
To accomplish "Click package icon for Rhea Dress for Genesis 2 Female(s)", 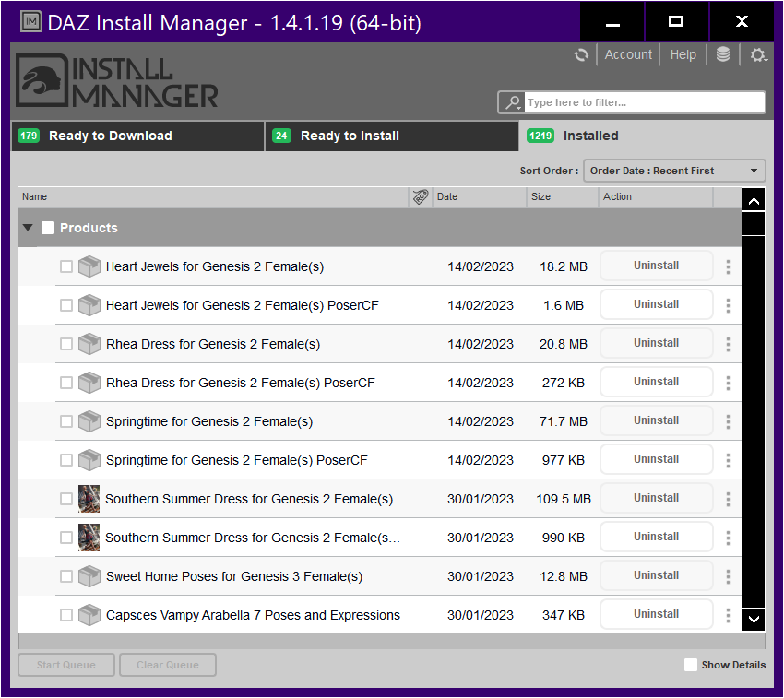I will tap(89, 344).
